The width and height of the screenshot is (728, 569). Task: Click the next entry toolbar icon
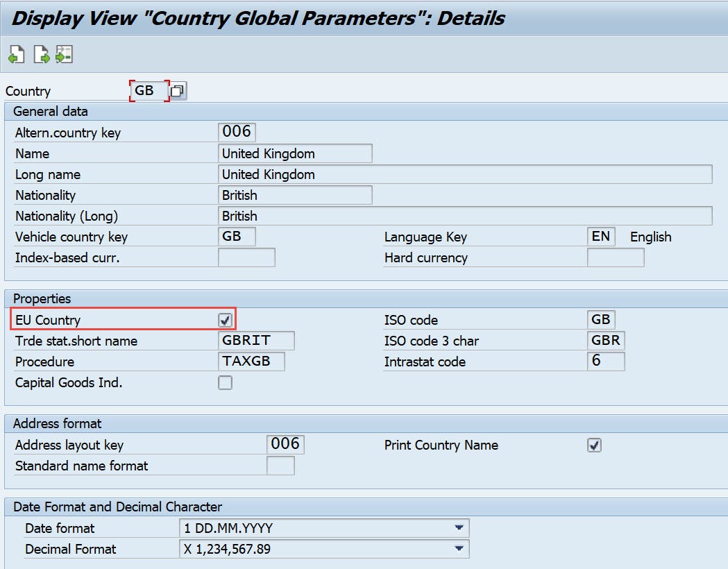click(42, 54)
